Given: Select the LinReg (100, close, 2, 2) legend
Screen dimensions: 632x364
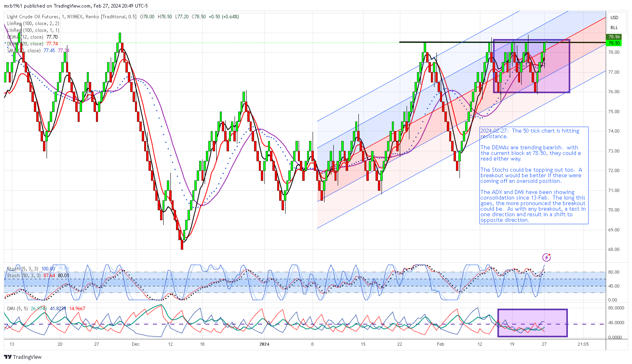Looking at the screenshot, I should point(33,23).
